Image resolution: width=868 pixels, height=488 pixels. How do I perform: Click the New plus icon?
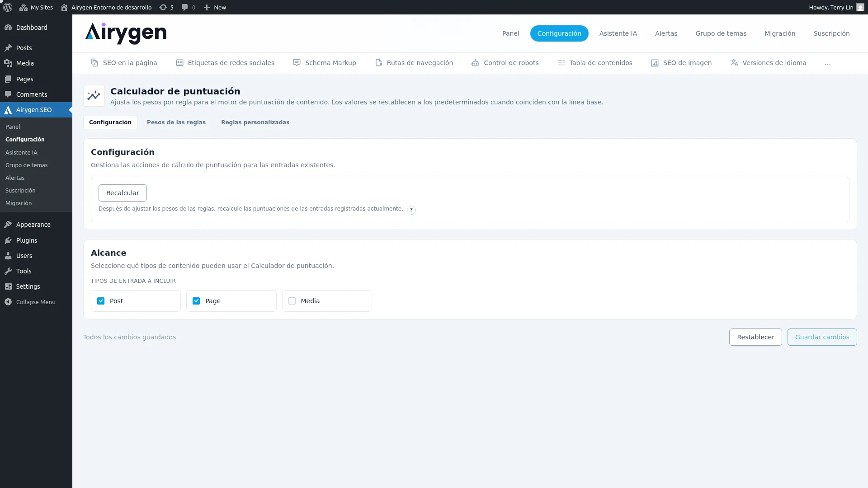pyautogui.click(x=207, y=7)
